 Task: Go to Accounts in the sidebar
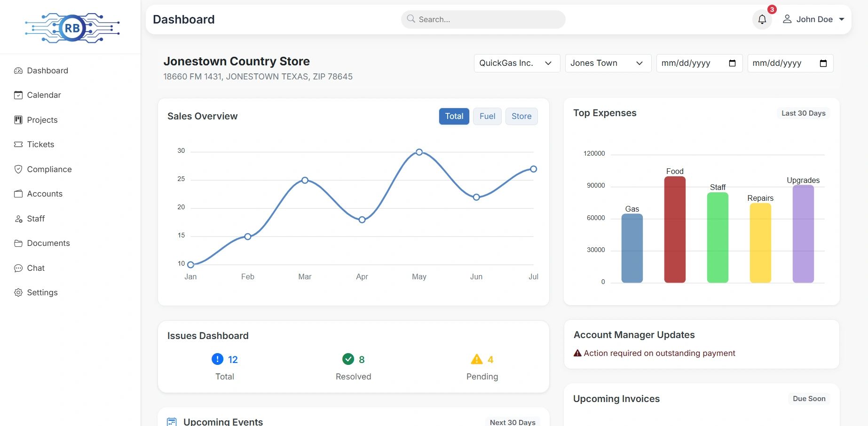45,194
